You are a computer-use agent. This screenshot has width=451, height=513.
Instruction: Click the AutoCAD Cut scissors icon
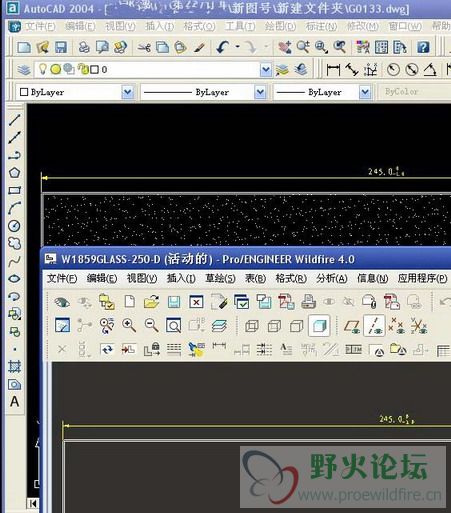click(x=144, y=47)
